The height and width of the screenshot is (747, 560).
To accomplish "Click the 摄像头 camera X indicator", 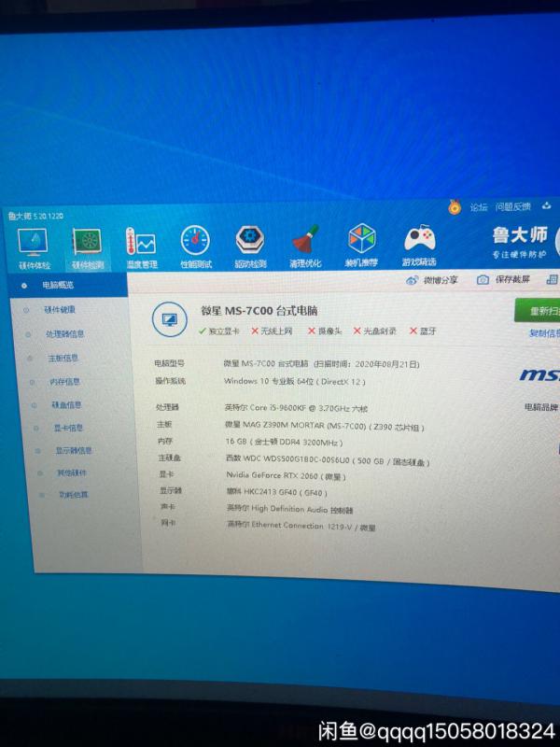I will [325, 331].
